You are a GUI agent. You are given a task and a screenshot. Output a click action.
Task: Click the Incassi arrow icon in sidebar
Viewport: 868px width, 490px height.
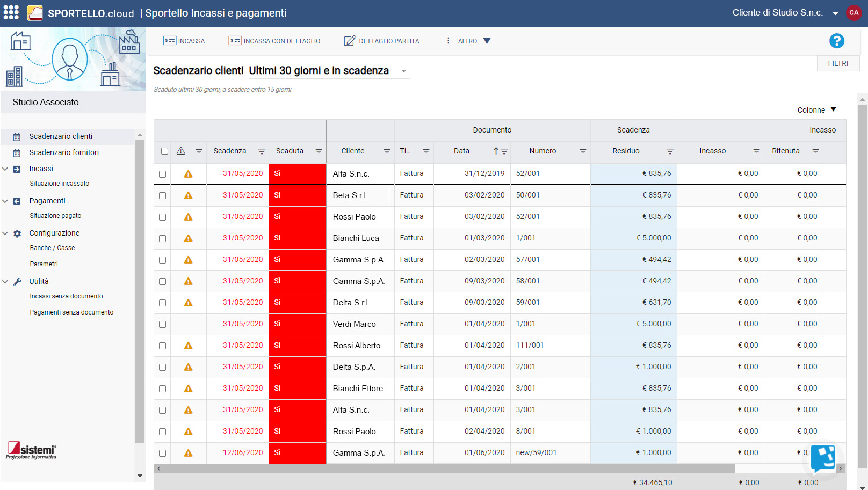pyautogui.click(x=17, y=169)
